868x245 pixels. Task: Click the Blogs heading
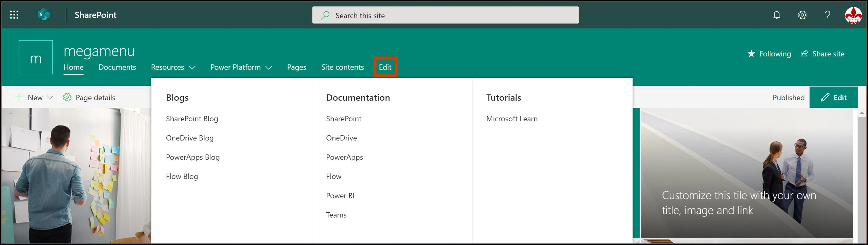(x=177, y=98)
